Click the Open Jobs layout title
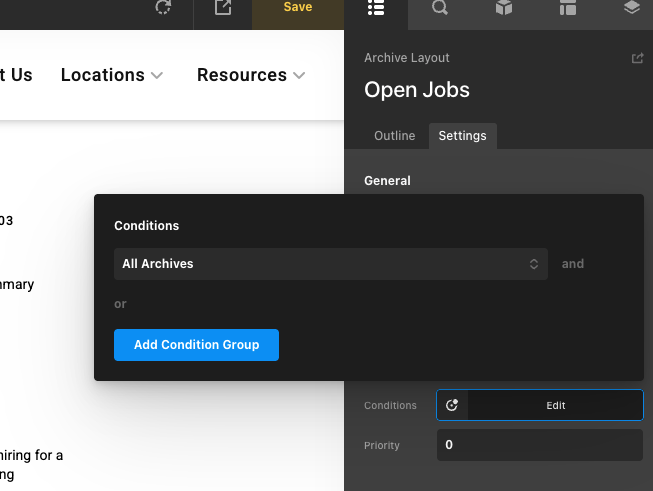653x491 pixels. pos(417,90)
